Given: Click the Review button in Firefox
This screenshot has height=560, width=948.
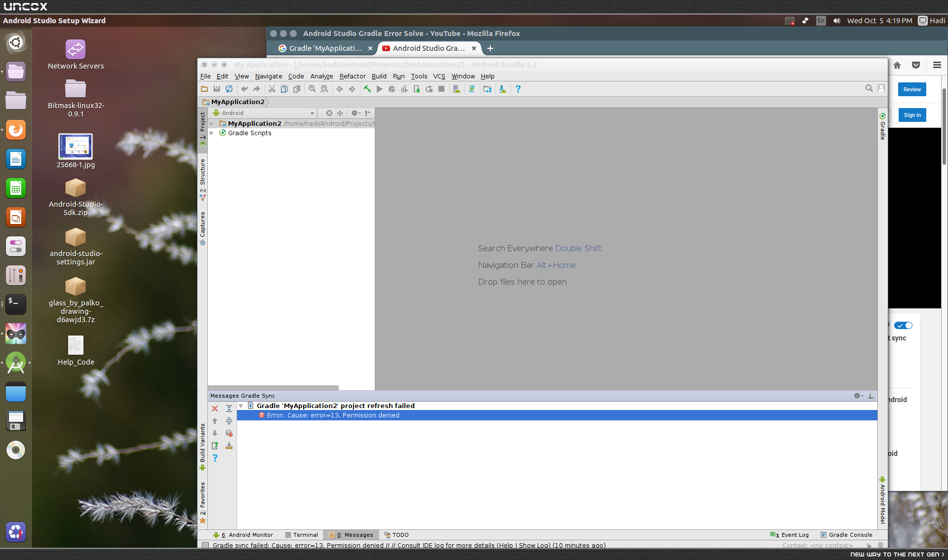Looking at the screenshot, I should (912, 89).
